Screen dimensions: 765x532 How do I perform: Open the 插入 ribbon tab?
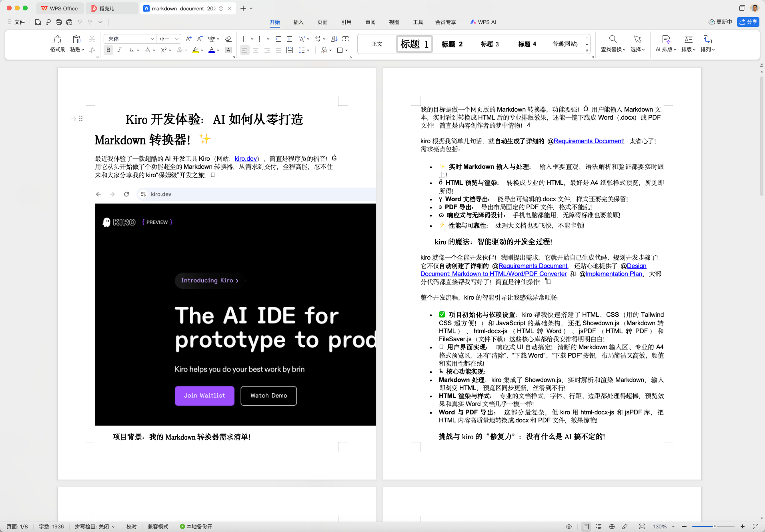tap(298, 22)
